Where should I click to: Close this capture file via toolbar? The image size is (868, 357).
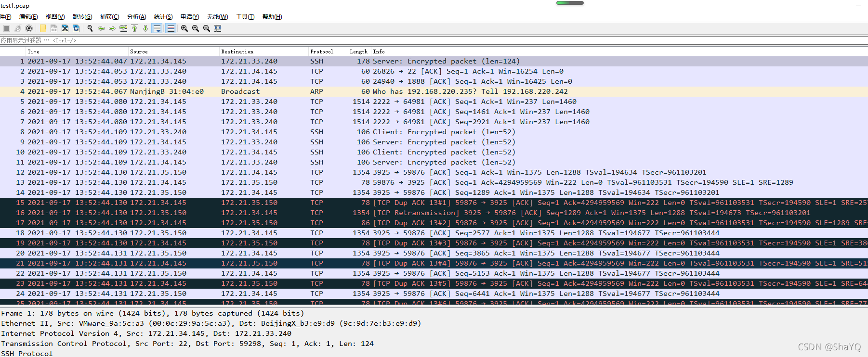pyautogui.click(x=65, y=28)
